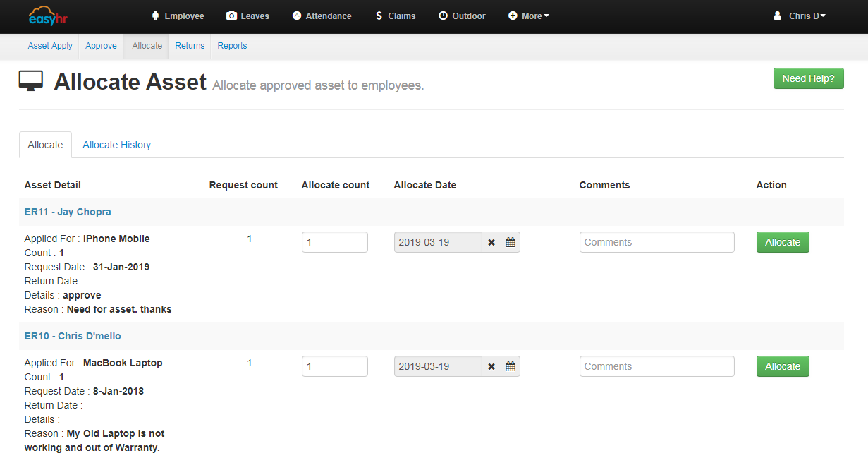Clear the allocate date for Chris D'mello's request
The width and height of the screenshot is (868, 475).
coord(491,366)
